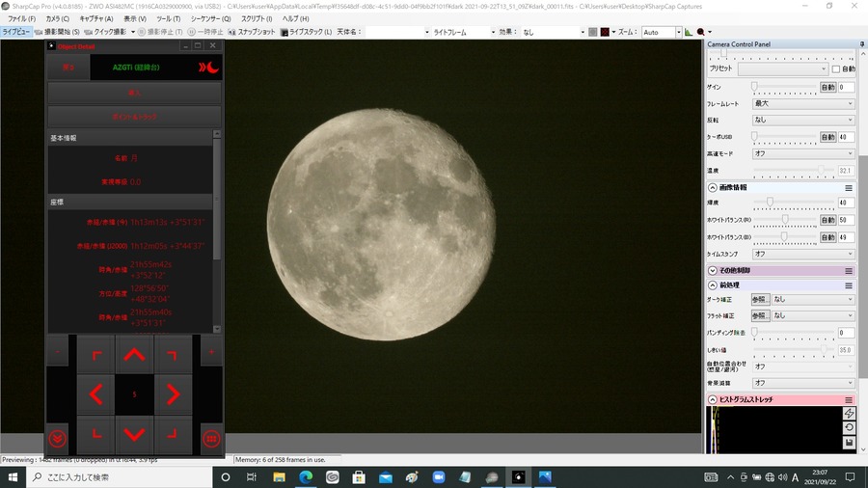Collapse the 前処理 section
The width and height of the screenshot is (868, 488).
(713, 285)
